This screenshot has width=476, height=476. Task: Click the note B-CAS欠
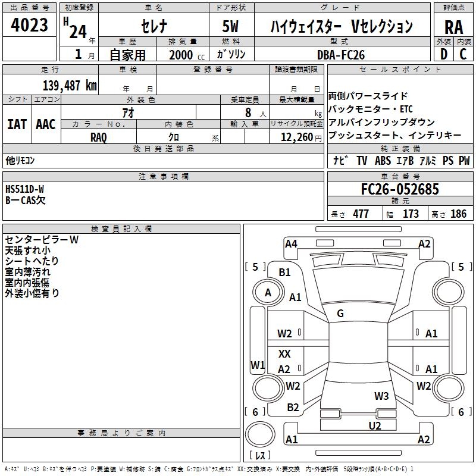pos(26,200)
